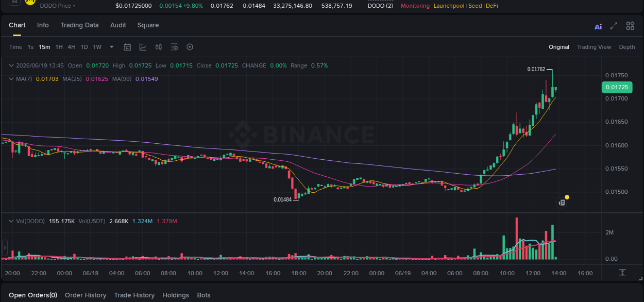The image size is (644, 302).
Task: Open the Trade History tab
Action: pyautogui.click(x=134, y=295)
